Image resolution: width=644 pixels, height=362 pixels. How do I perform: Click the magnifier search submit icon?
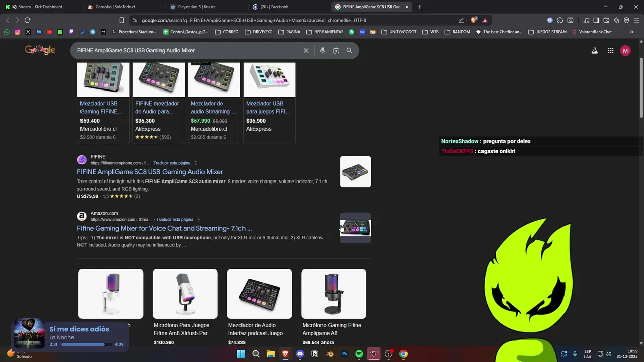tap(349, 50)
